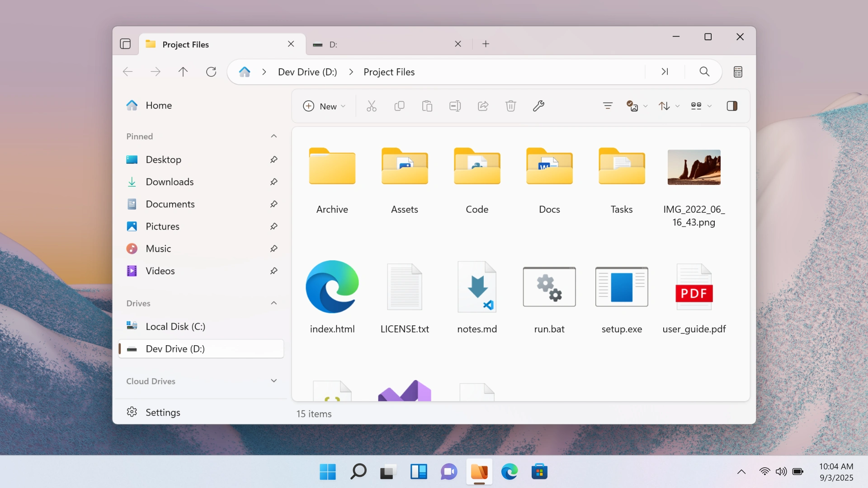The width and height of the screenshot is (868, 488).
Task: Open the Filter toolbar icon
Action: (608, 106)
